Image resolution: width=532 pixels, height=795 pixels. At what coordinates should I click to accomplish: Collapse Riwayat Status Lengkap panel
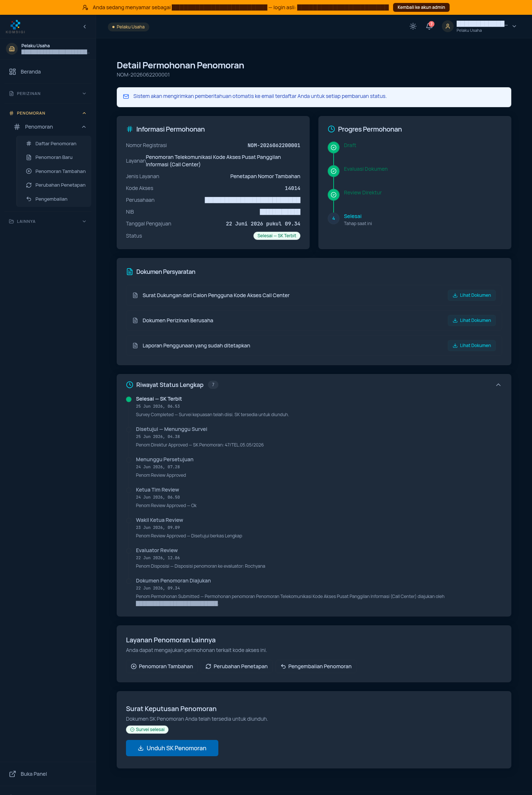click(x=498, y=385)
